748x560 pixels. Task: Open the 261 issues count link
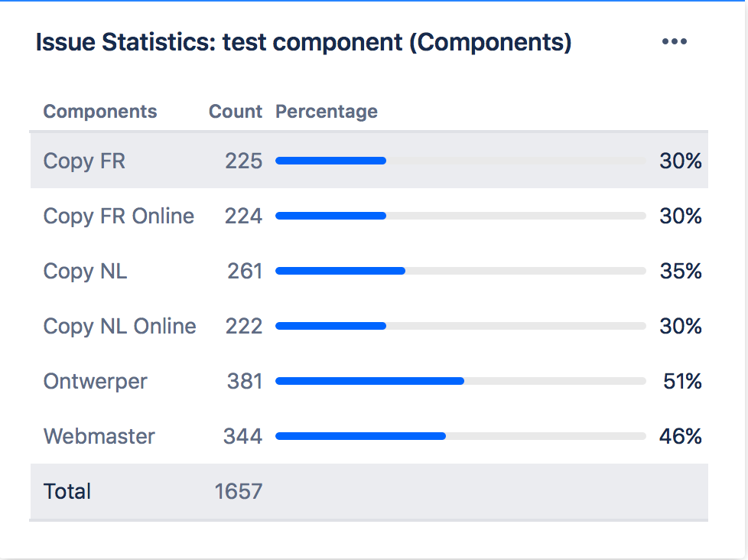point(245,272)
